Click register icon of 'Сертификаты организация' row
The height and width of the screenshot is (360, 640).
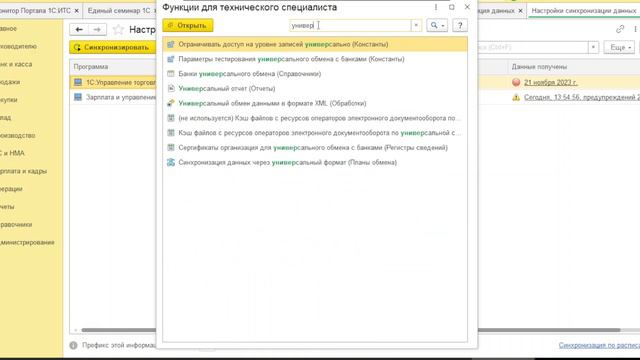coord(171,147)
